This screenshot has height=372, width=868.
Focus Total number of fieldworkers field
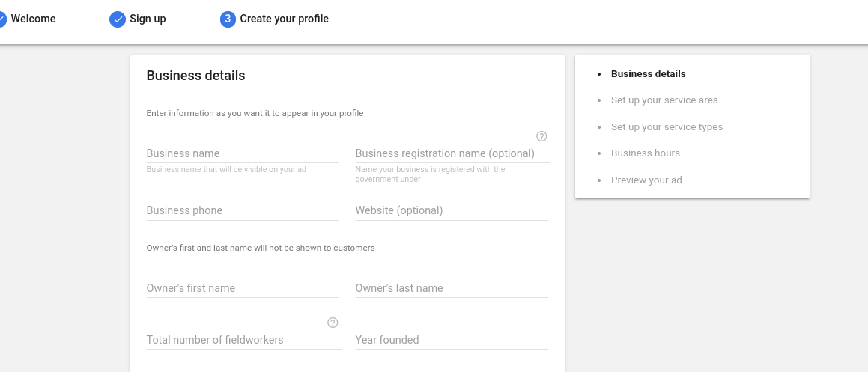[243, 340]
